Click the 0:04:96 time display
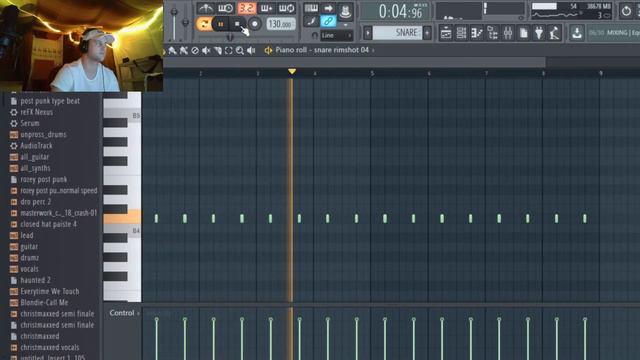This screenshot has width=640, height=360. point(400,12)
